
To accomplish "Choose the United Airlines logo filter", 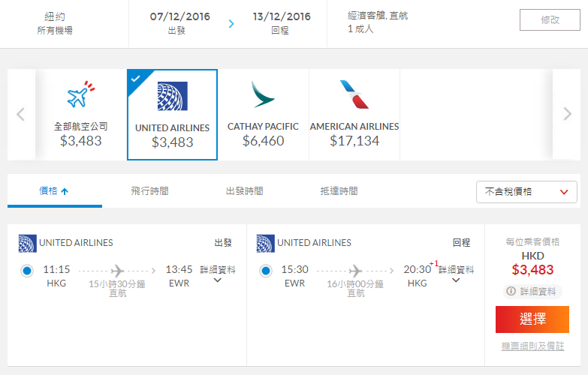I will 173,96.
